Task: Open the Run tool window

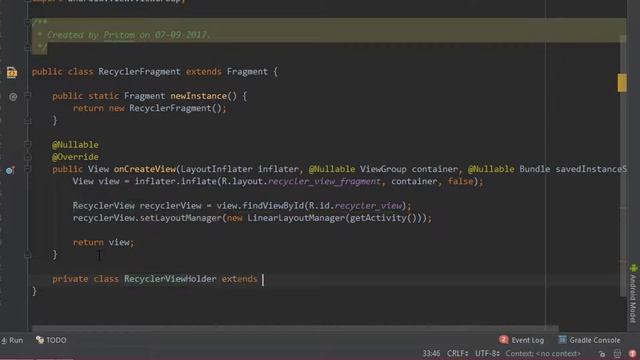Action: pos(12,340)
